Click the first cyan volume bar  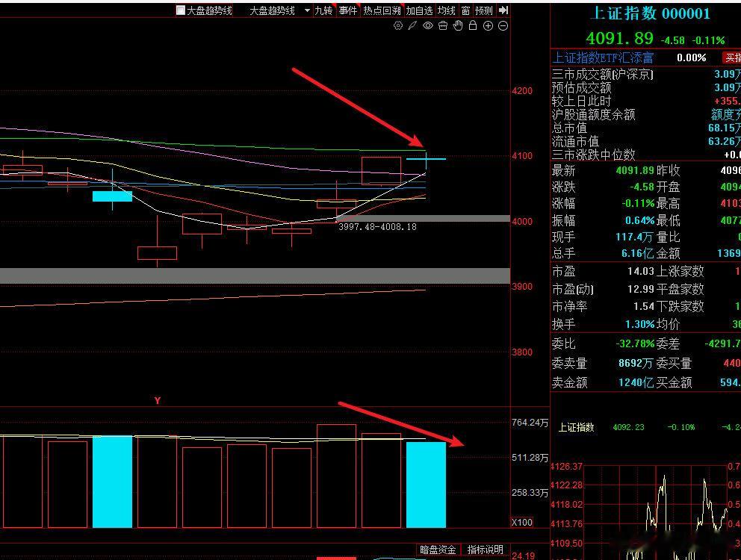tap(113, 482)
